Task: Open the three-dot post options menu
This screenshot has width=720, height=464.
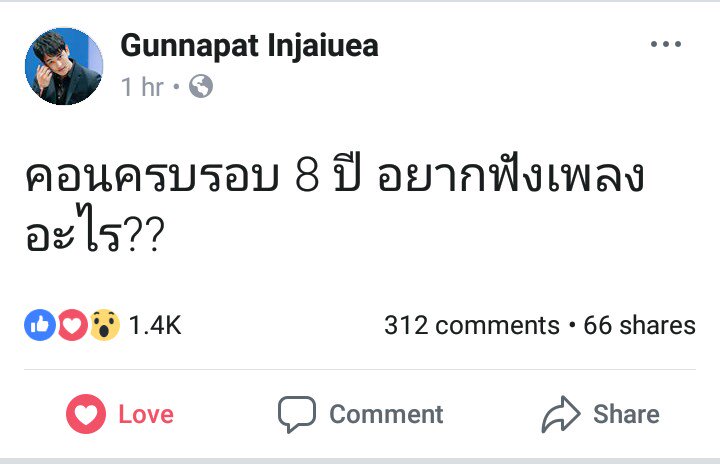Action: (x=665, y=44)
